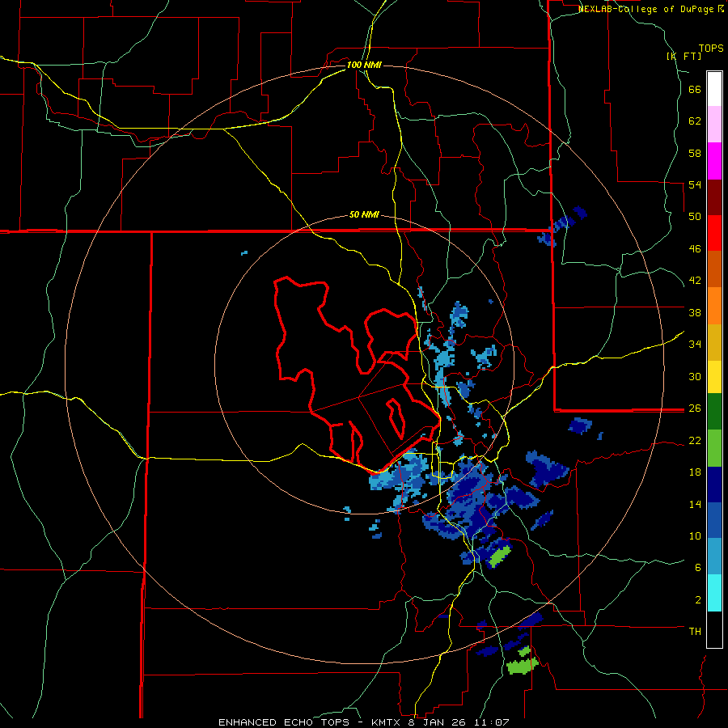Click the '11:07' timestamp
Image resolution: width=728 pixels, height=728 pixels.
492,722
